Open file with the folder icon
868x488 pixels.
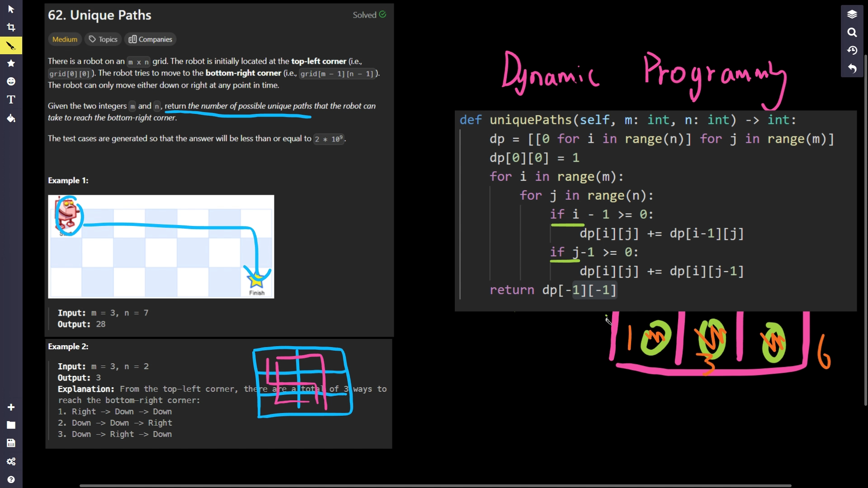point(11,425)
